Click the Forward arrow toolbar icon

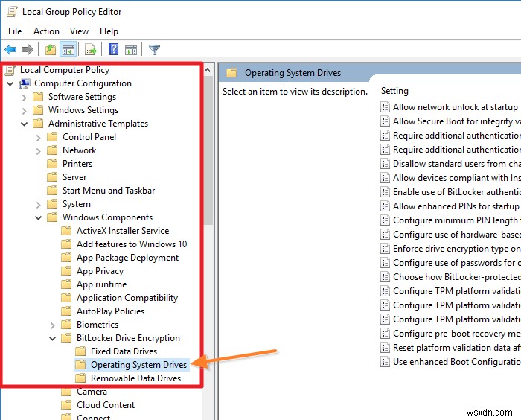tap(28, 50)
